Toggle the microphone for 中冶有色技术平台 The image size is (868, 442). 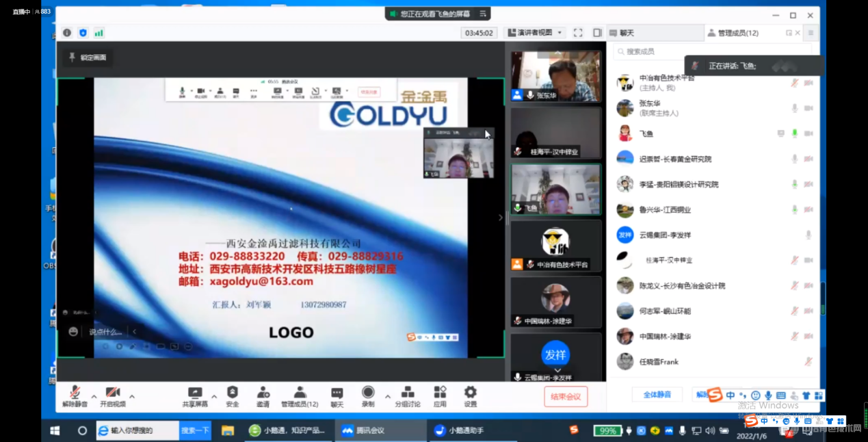(794, 83)
